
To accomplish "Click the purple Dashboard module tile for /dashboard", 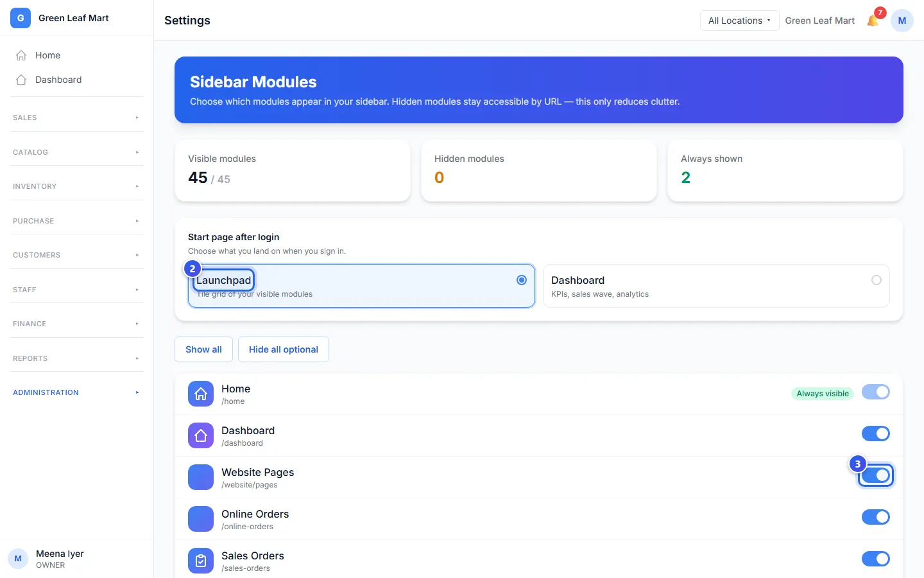I will tap(201, 435).
